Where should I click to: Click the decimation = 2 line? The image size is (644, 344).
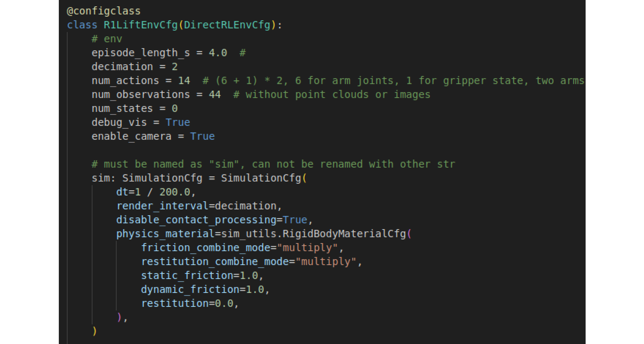click(x=134, y=67)
